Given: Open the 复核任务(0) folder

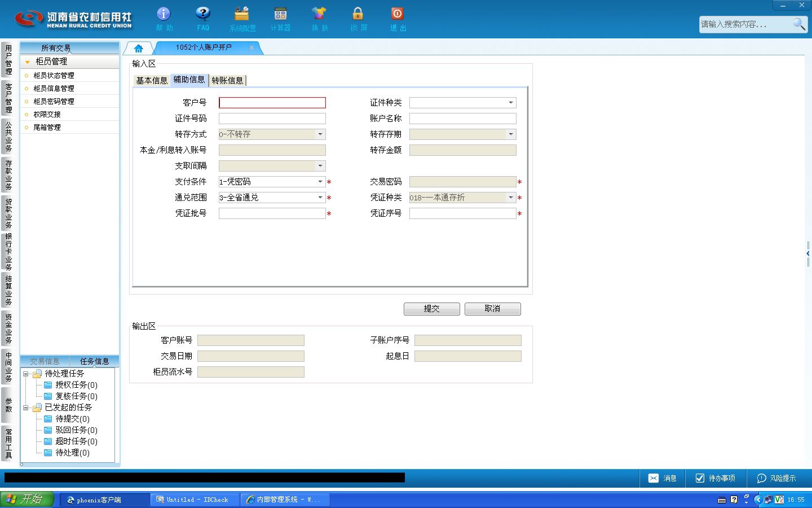Looking at the screenshot, I should pos(71,396).
